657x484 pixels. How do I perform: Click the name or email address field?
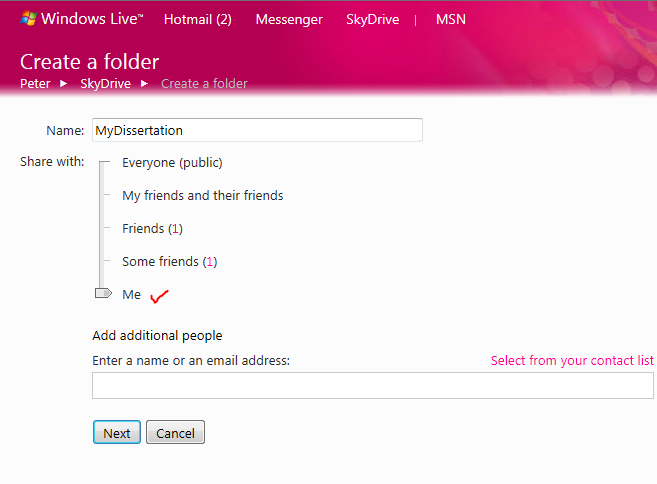[372, 385]
